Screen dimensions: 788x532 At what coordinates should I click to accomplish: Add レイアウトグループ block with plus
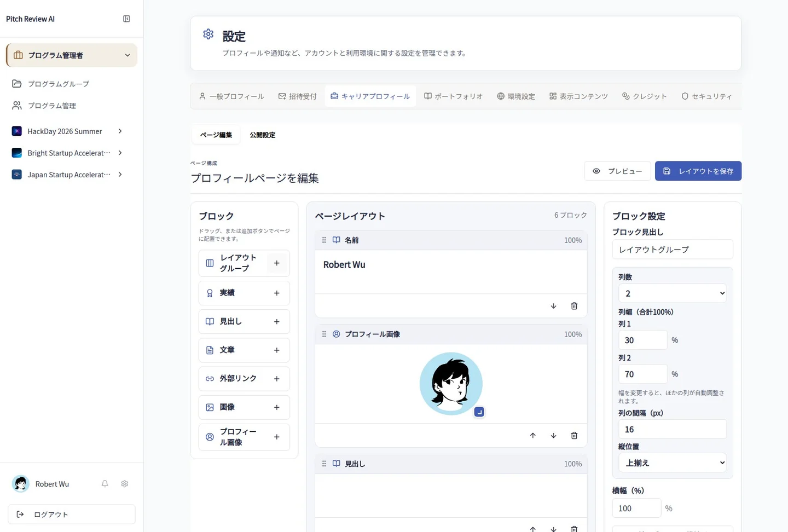(277, 263)
